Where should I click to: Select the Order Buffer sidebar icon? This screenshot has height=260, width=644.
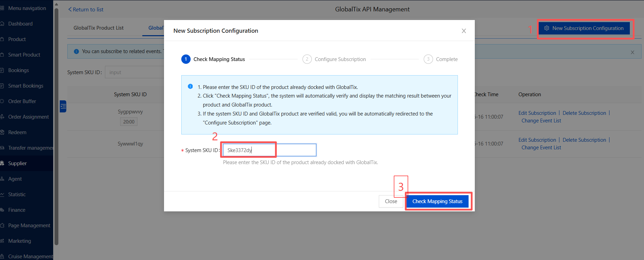point(2,101)
